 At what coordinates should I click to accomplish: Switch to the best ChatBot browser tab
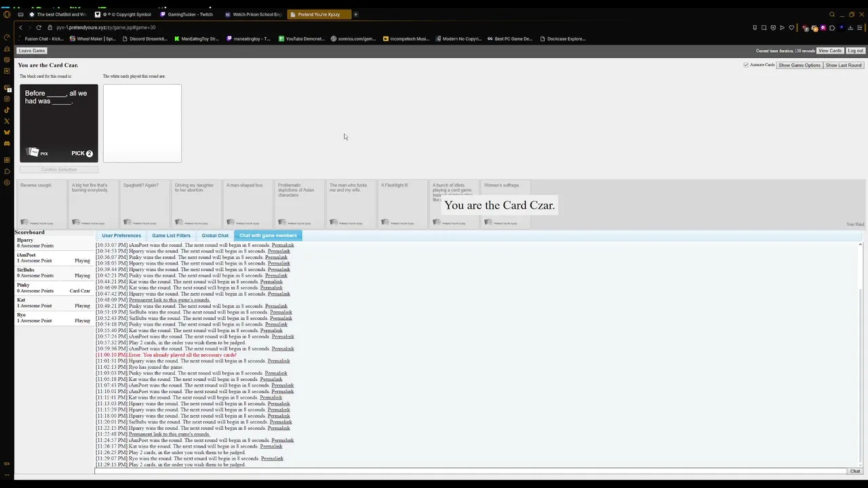58,14
